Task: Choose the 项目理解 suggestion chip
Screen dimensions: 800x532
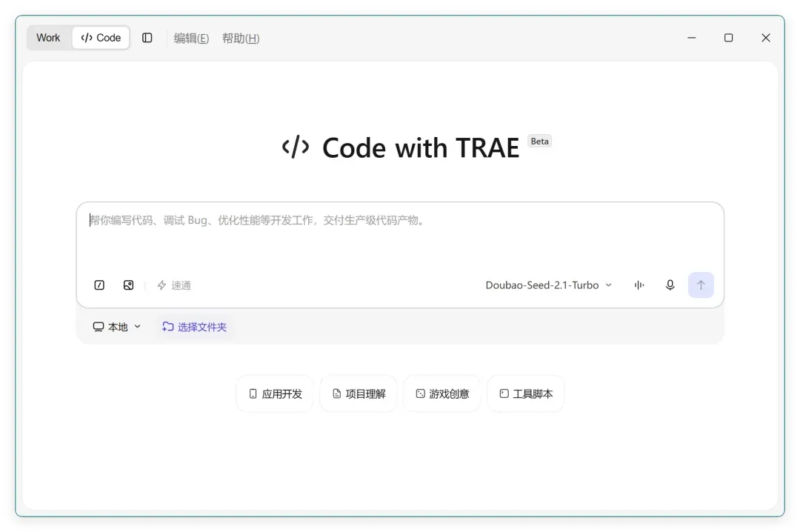Action: [x=359, y=393]
